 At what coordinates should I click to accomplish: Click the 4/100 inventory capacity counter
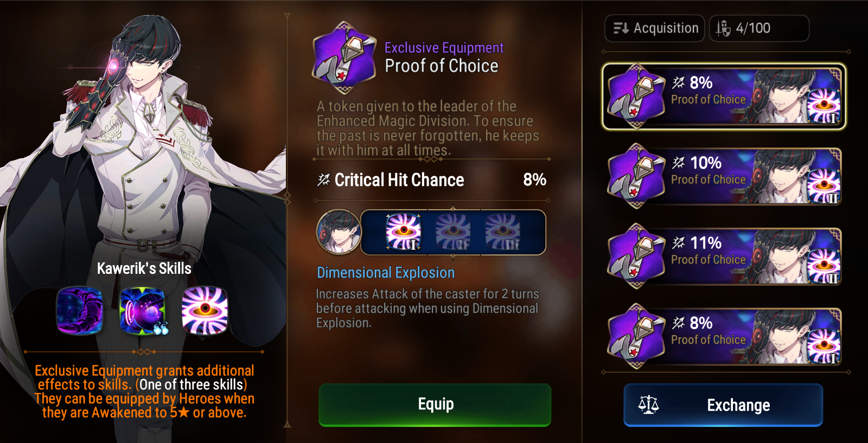point(759,28)
